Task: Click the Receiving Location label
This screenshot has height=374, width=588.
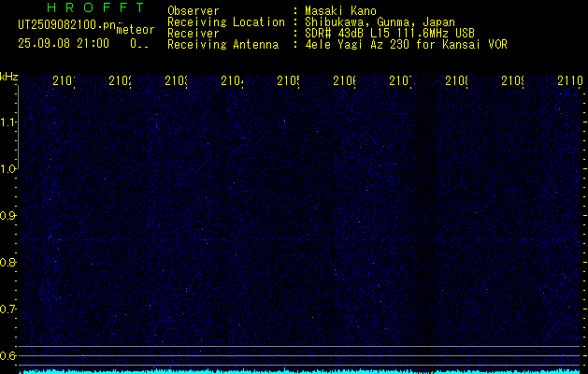Action: (226, 22)
